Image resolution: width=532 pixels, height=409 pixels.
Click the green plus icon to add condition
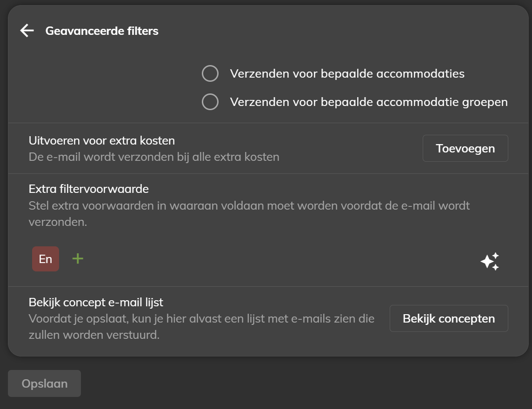(78, 259)
